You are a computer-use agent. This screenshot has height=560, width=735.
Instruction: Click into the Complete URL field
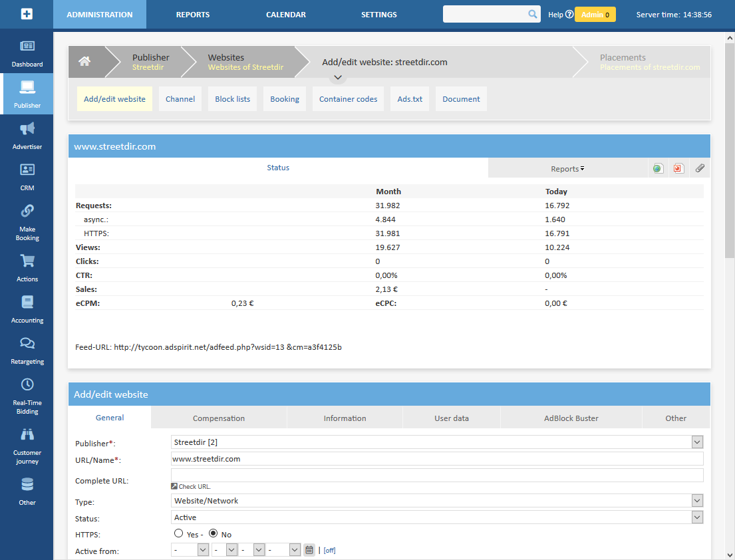436,475
